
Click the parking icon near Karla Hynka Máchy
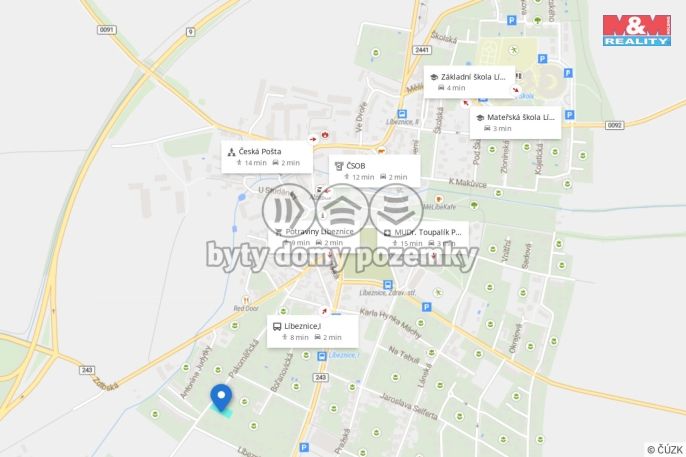427,307
